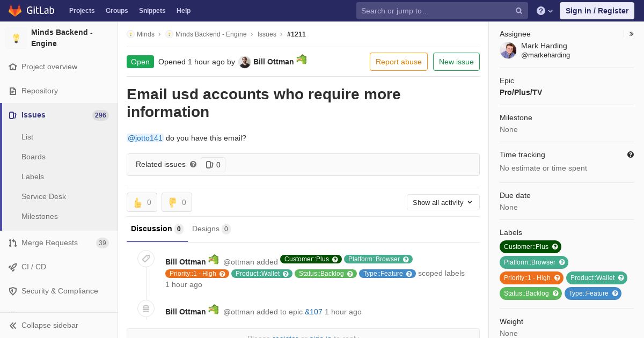Screen dimensions: 644x338
Task: Open the @jotto141 mention link
Action: (145, 138)
